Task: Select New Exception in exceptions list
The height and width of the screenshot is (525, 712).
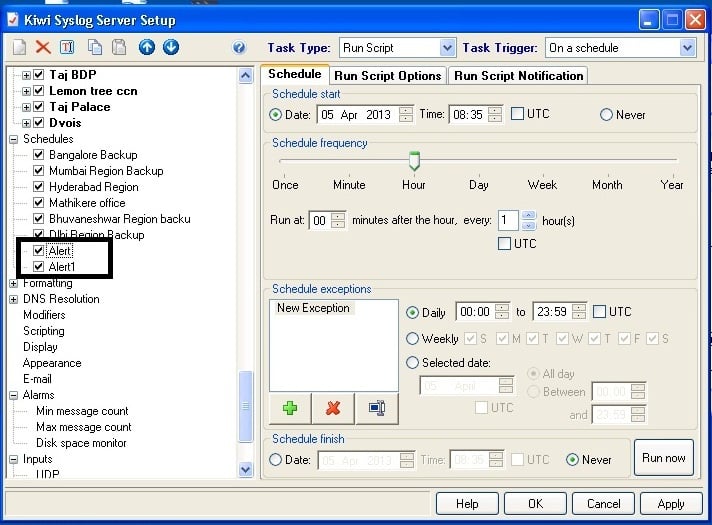Action: pos(313,308)
